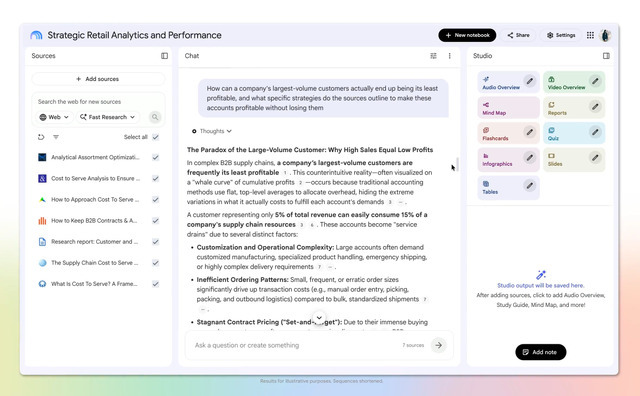Click the notebook title Strategic Retail Analytics
Screen dimensions: 640x396
coord(134,35)
